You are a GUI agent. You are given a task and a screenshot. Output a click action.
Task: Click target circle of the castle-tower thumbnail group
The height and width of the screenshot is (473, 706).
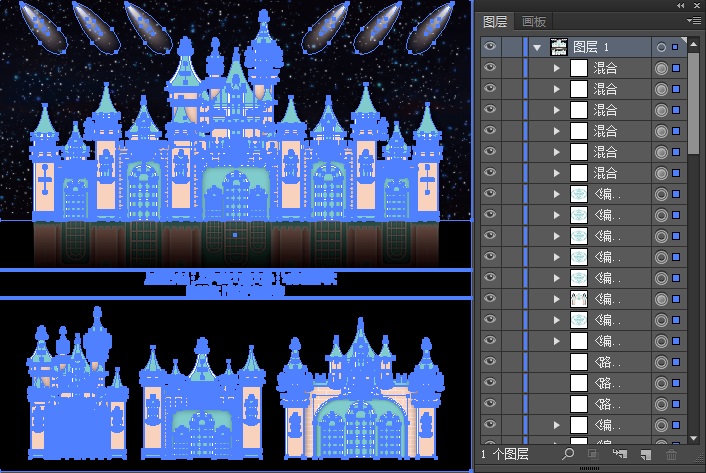coord(661,299)
